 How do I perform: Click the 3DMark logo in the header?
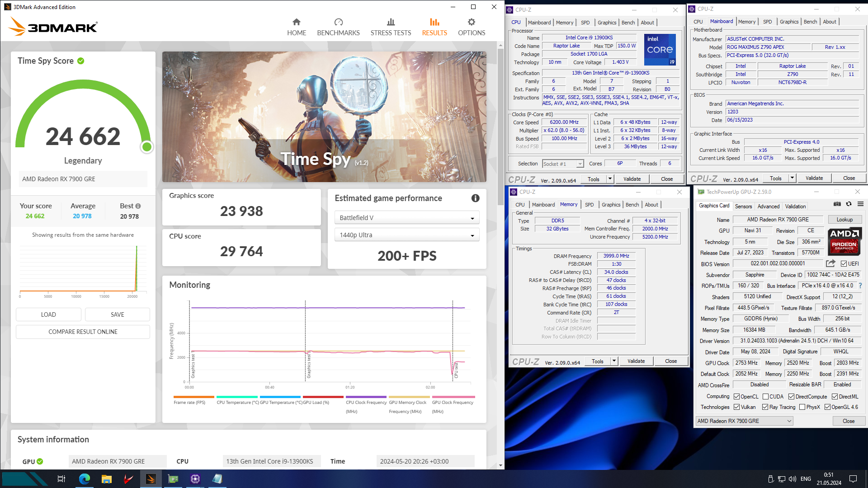coord(53,27)
